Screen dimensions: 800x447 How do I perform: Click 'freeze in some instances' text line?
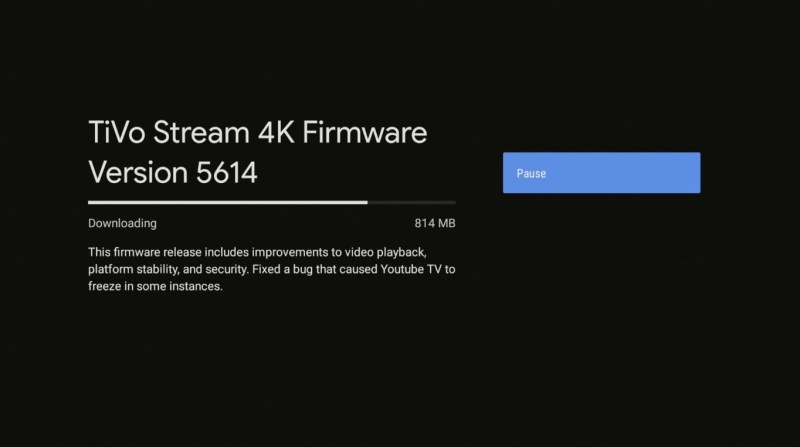pos(155,286)
